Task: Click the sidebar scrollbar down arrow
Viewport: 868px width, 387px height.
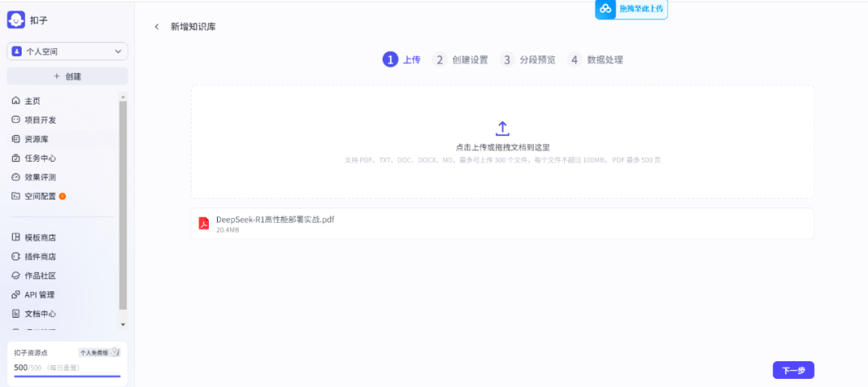Action: (x=123, y=324)
